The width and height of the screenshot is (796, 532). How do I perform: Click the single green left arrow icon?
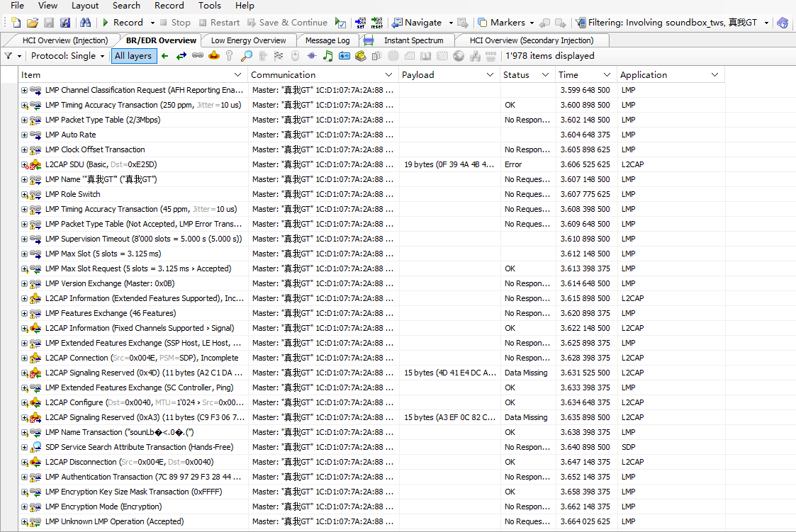click(x=165, y=56)
